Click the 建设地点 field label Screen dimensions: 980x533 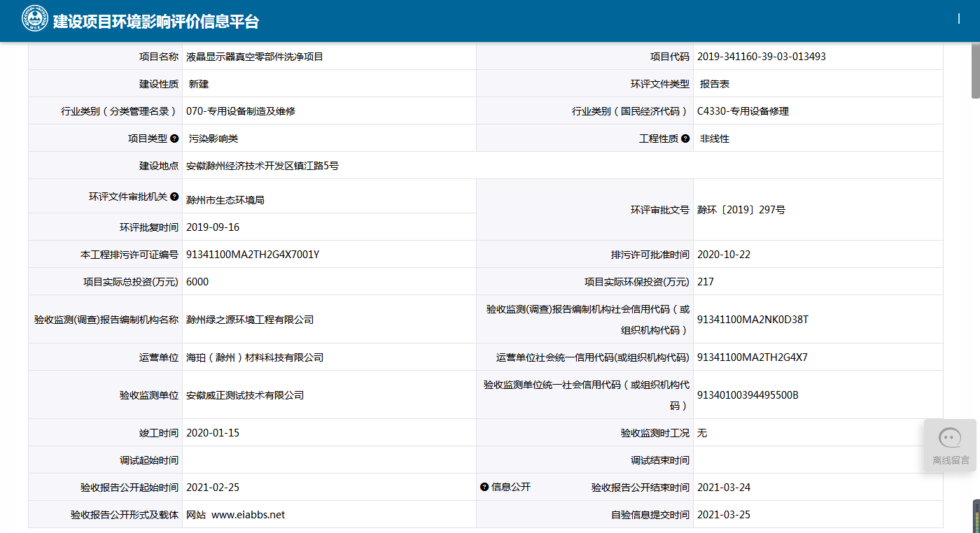pos(159,166)
